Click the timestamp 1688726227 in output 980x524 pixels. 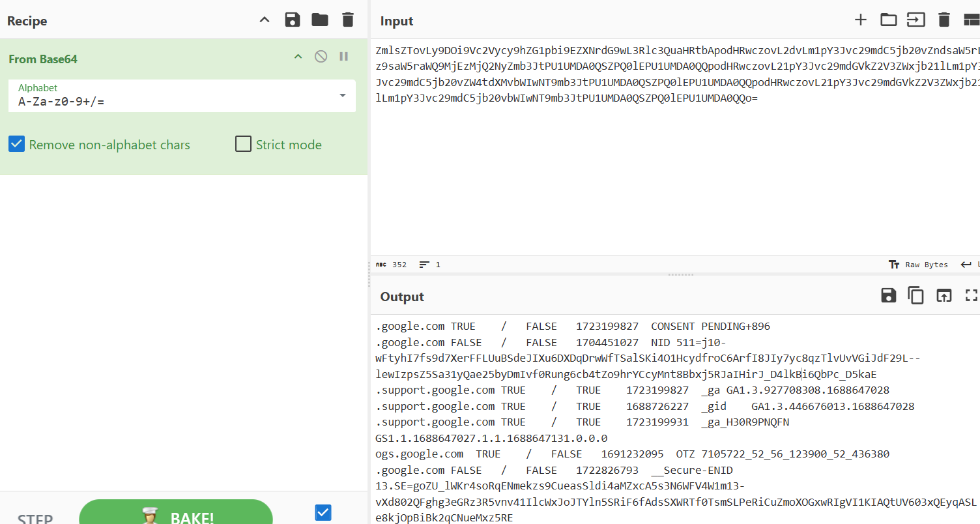coord(657,407)
